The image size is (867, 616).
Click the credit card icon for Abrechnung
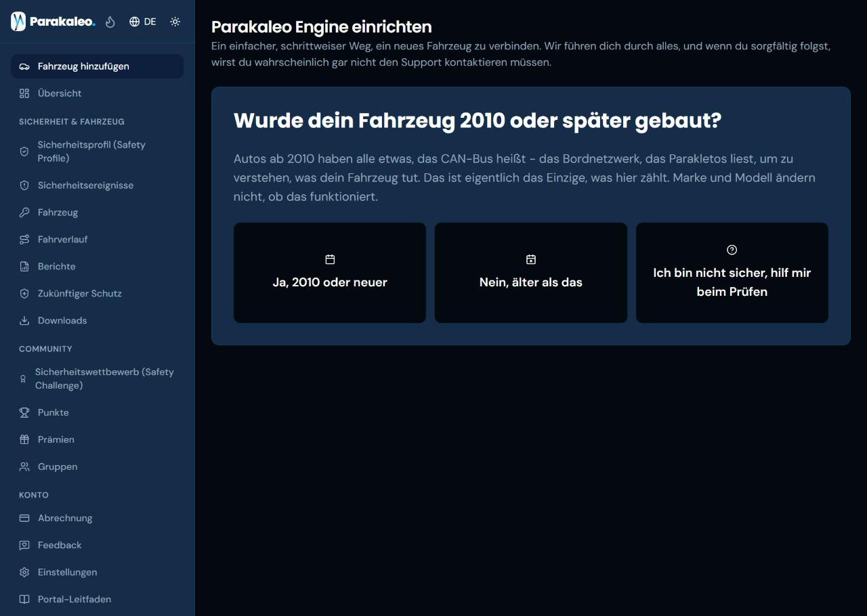pos(24,519)
